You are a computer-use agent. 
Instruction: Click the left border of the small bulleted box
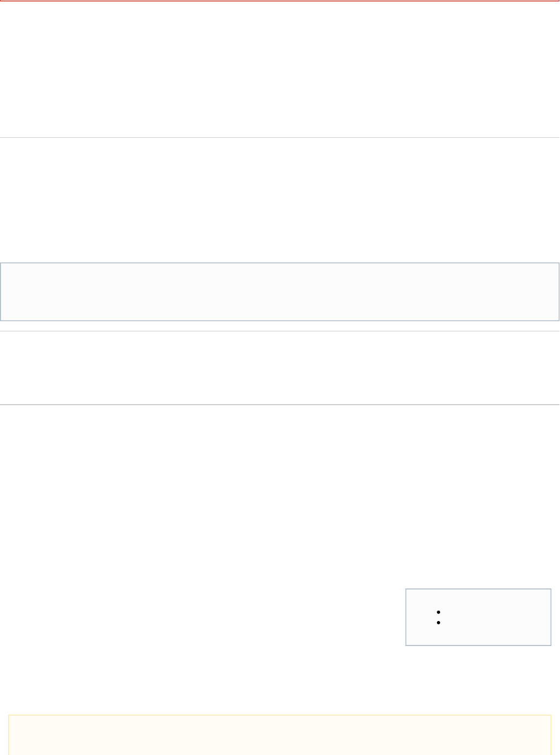[x=406, y=617]
